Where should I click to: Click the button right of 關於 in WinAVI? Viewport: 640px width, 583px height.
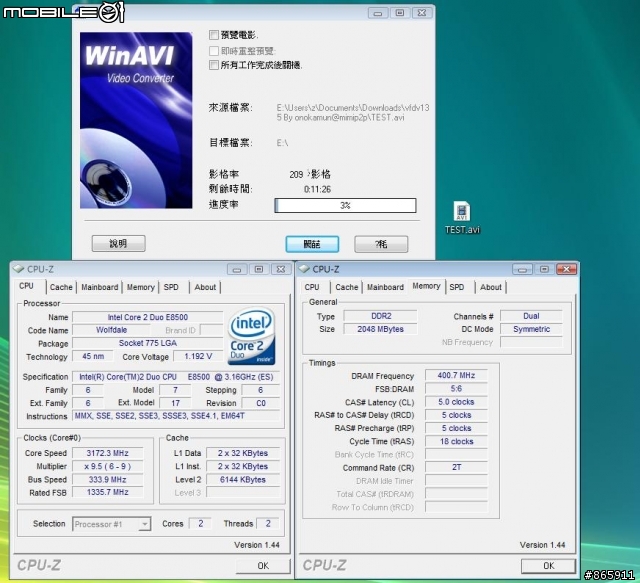[x=381, y=244]
